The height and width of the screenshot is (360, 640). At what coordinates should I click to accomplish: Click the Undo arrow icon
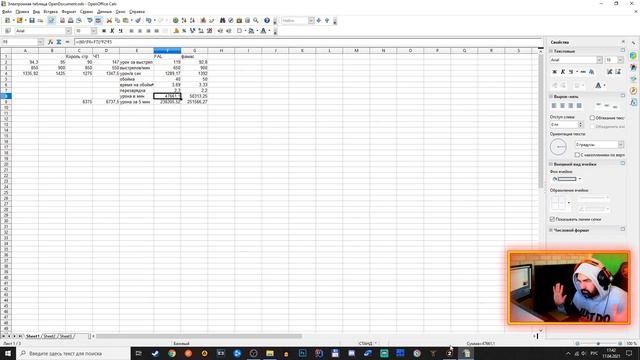tap(149, 20)
